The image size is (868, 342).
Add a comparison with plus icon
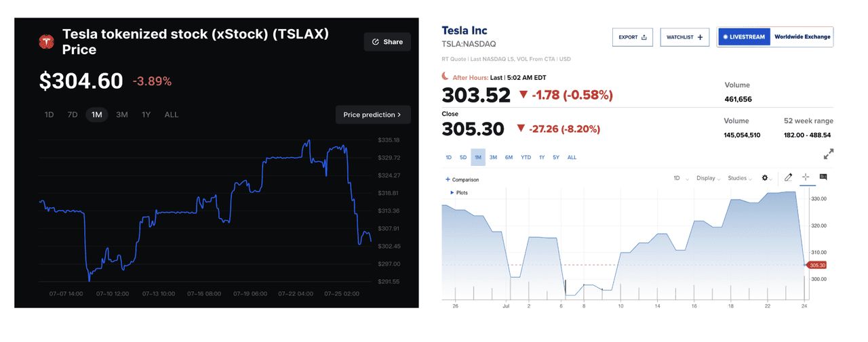click(448, 179)
